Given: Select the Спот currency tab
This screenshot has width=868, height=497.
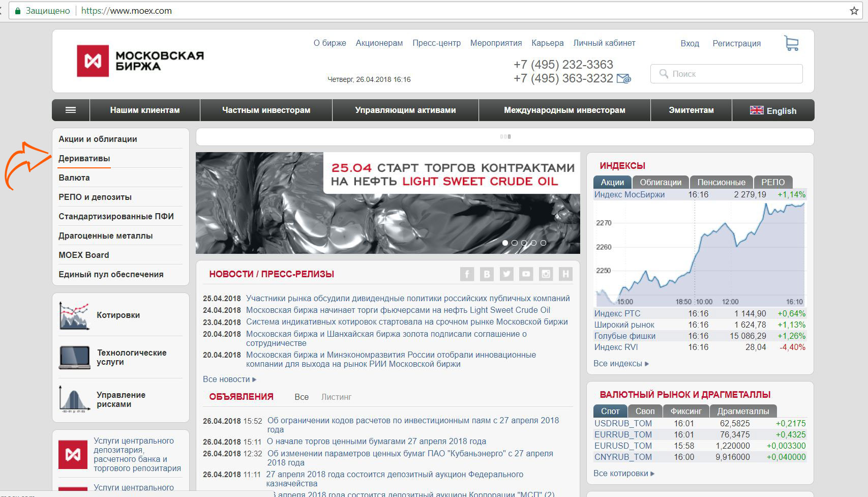Looking at the screenshot, I should point(610,411).
